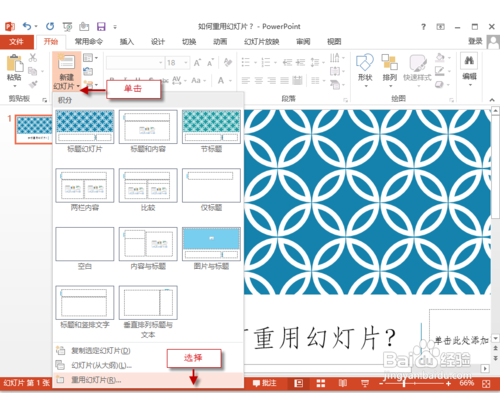The image size is (500, 393).
Task: Open the font name combo box
Action: pos(135,62)
